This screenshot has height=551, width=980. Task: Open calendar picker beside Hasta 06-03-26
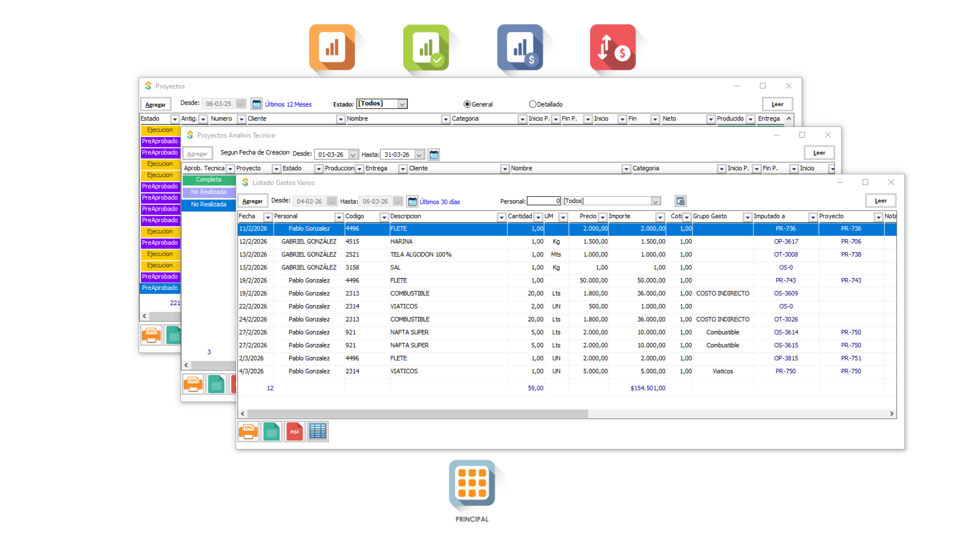(x=412, y=202)
